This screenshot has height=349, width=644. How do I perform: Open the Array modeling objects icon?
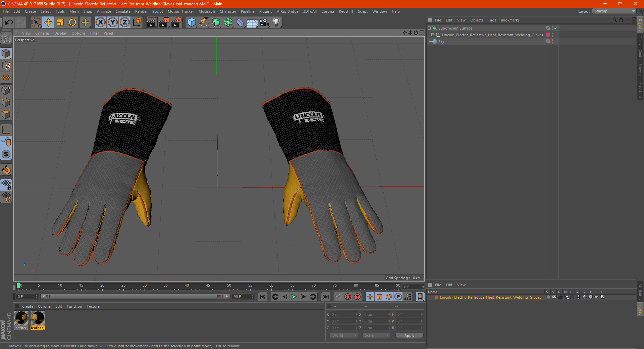pyautogui.click(x=228, y=22)
